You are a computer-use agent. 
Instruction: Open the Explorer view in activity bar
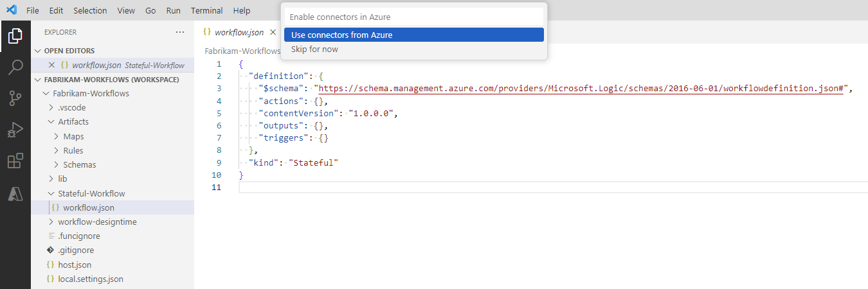coord(15,36)
